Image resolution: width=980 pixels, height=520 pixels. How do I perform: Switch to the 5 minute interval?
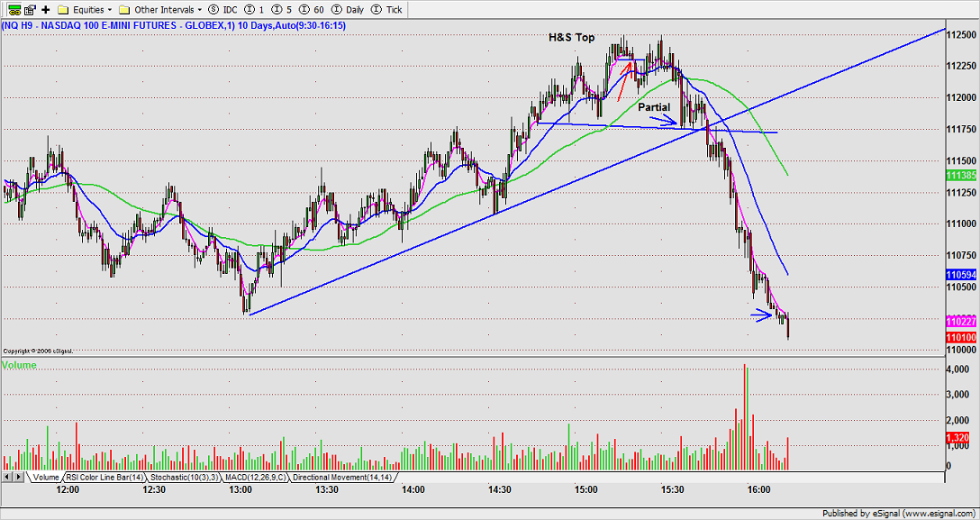280,9
